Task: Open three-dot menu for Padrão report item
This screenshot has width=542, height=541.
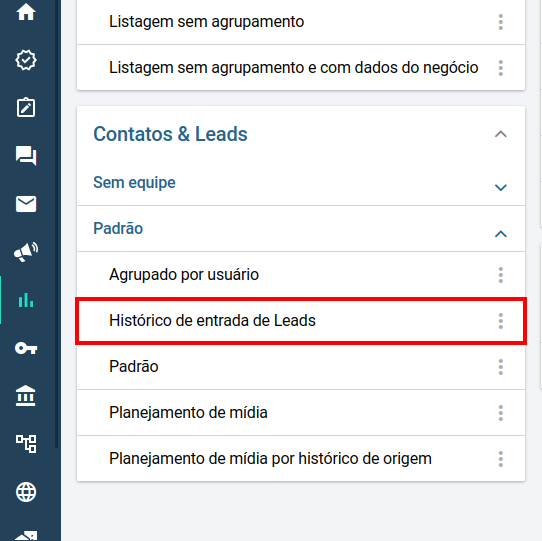Action: [x=501, y=367]
